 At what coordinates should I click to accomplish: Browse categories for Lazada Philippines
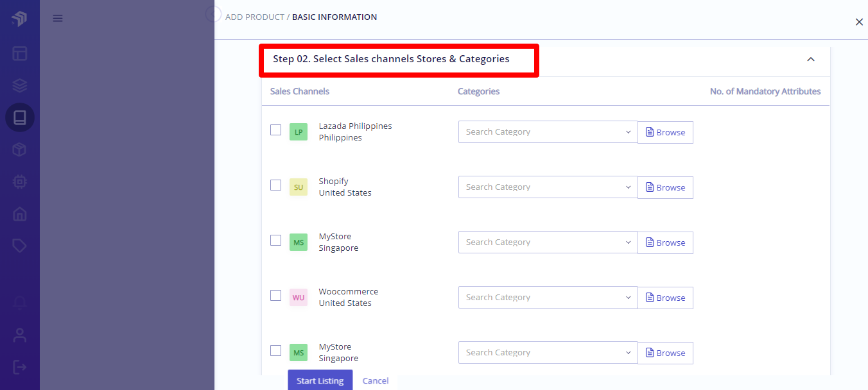[665, 132]
